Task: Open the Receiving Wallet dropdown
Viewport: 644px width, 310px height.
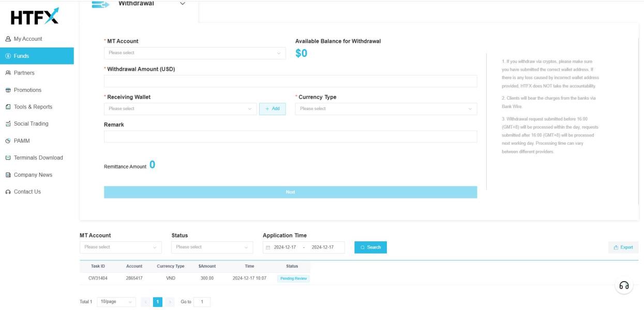Action: point(180,109)
